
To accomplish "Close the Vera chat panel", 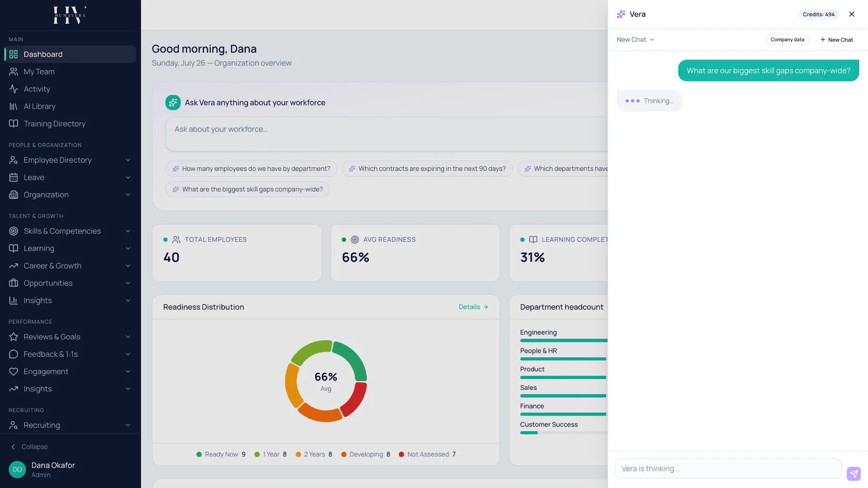I will coord(852,14).
